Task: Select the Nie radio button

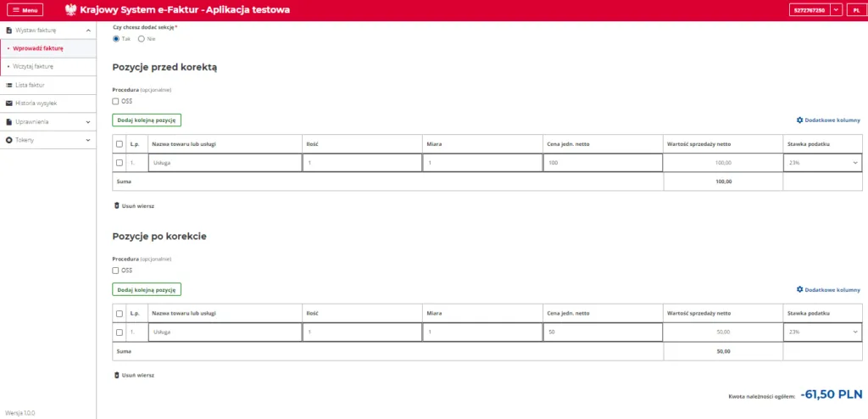Action: [142, 39]
